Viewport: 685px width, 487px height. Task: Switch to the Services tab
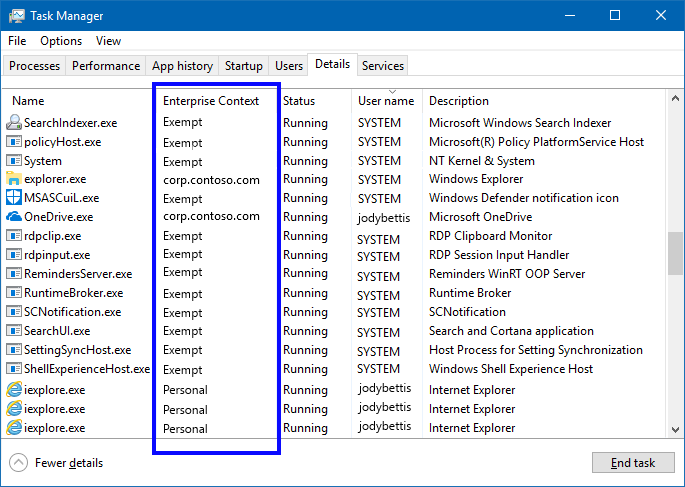[383, 66]
